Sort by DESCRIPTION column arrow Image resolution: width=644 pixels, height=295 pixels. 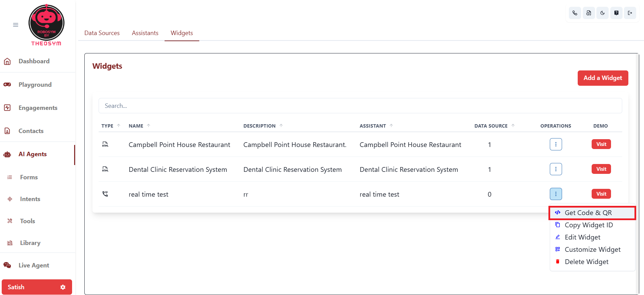tap(281, 126)
